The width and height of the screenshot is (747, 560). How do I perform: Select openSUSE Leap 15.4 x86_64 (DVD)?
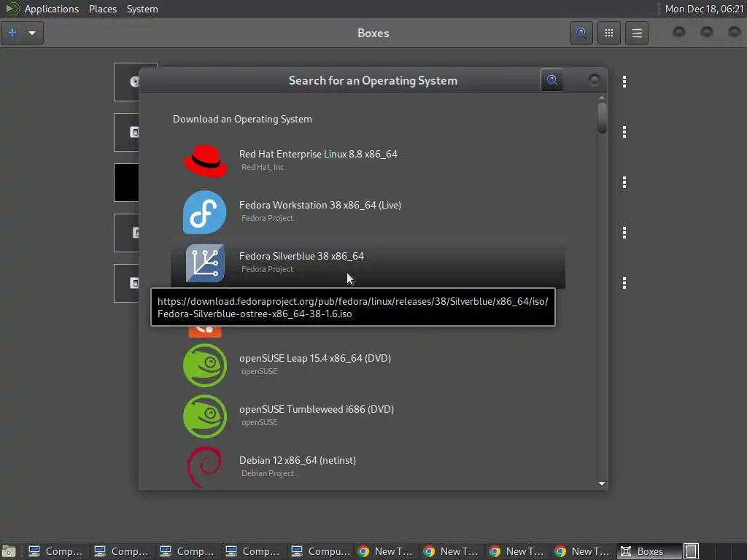point(368,365)
